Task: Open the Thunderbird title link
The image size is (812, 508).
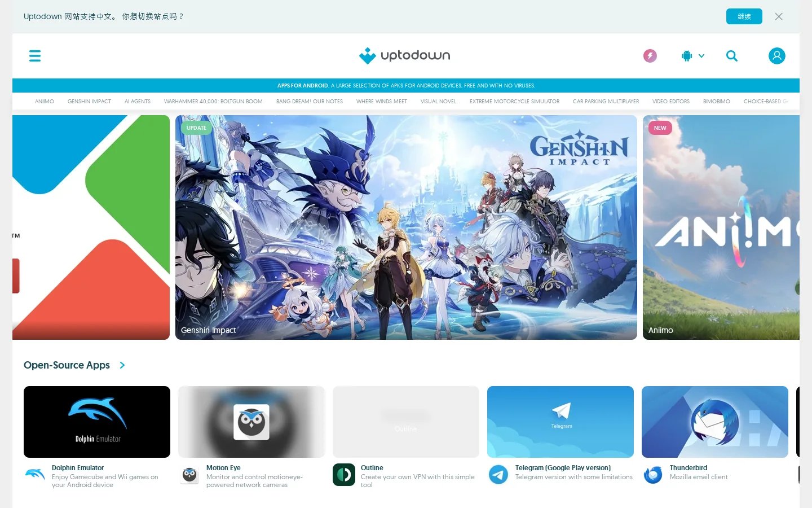Action: tap(689, 468)
